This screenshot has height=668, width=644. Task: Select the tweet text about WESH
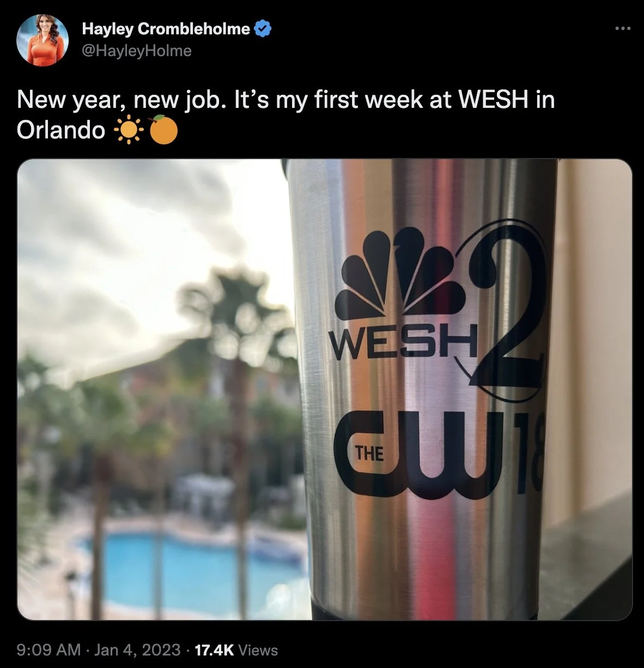[285, 115]
